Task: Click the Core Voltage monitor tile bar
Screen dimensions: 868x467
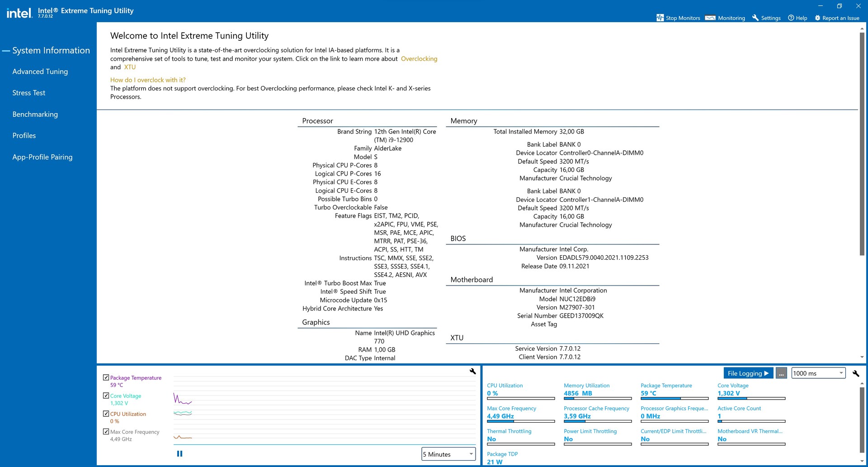Action: [x=751, y=399]
